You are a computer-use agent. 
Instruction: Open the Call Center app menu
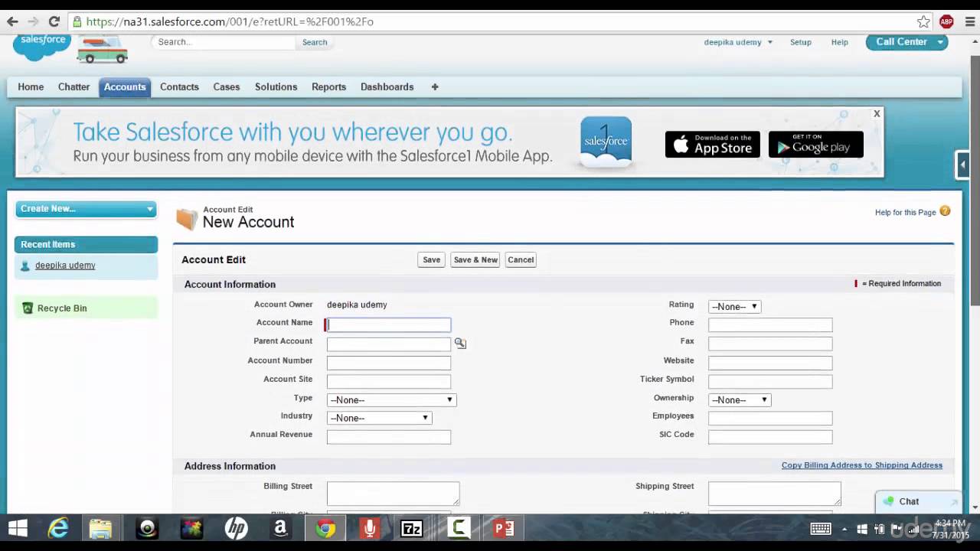[906, 42]
